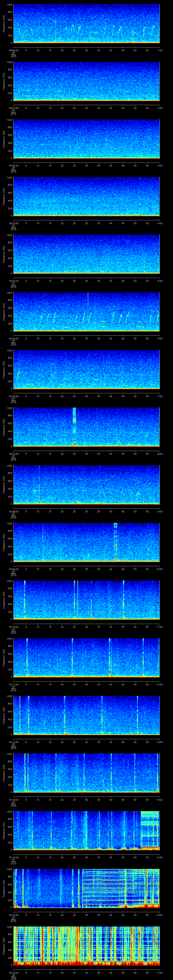Click the Frequency (Hz) label of first spectrogram
Viewport: 173px width, 980px height.
point(4,24)
